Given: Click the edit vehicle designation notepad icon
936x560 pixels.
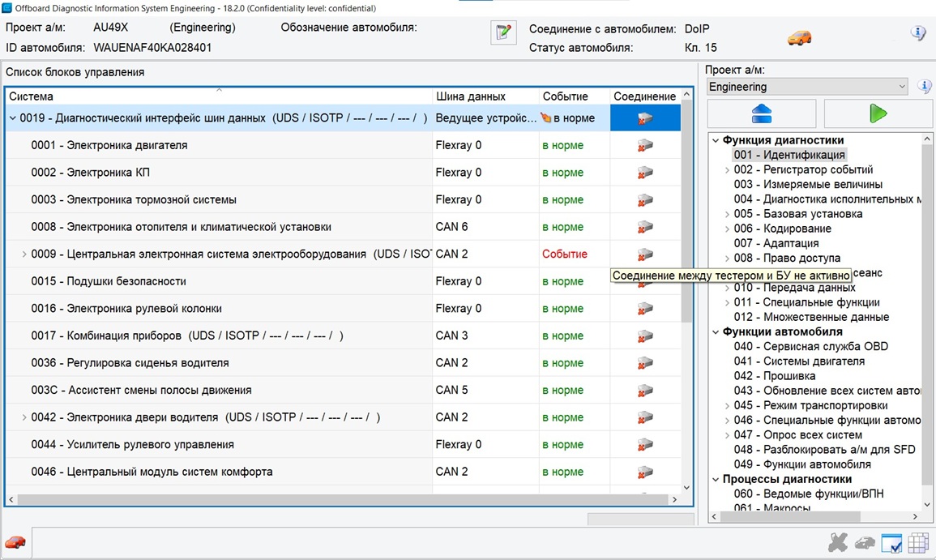Looking at the screenshot, I should [503, 33].
